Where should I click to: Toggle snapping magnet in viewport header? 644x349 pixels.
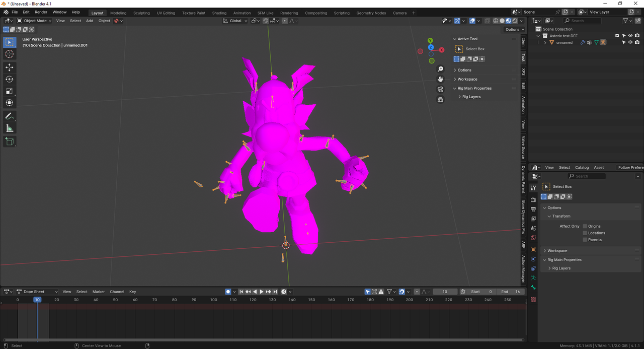pyautogui.click(x=265, y=21)
